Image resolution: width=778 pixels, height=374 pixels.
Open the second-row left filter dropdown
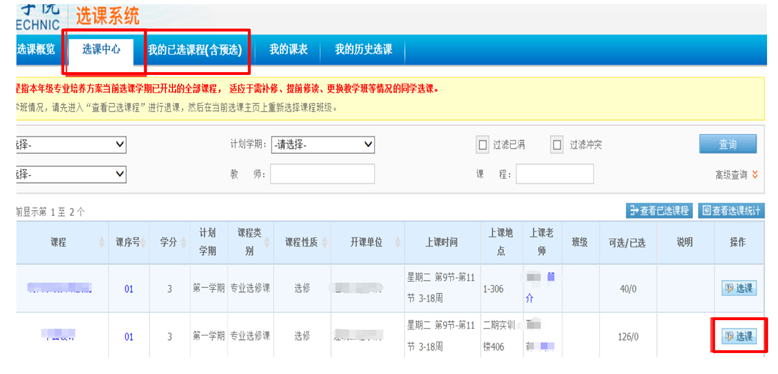[x=71, y=175]
